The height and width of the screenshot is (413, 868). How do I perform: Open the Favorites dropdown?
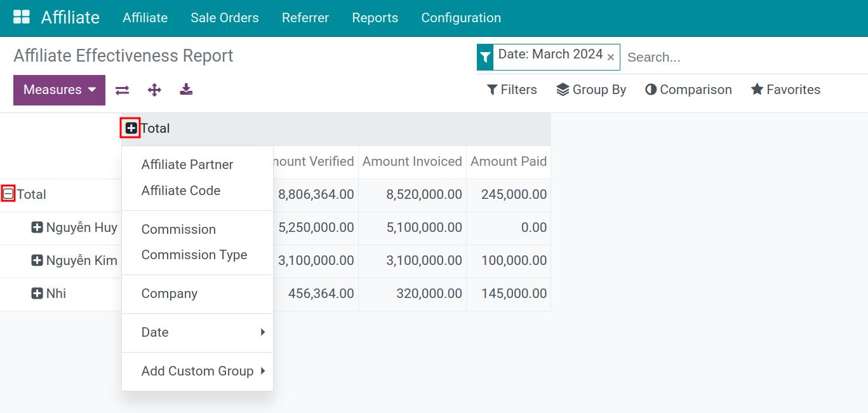tap(785, 90)
